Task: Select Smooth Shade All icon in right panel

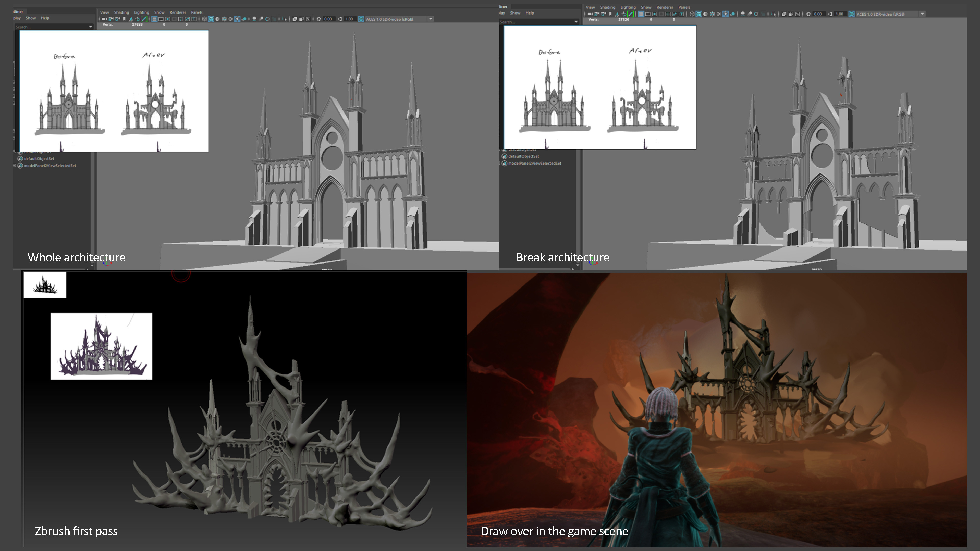Action: pyautogui.click(x=699, y=14)
